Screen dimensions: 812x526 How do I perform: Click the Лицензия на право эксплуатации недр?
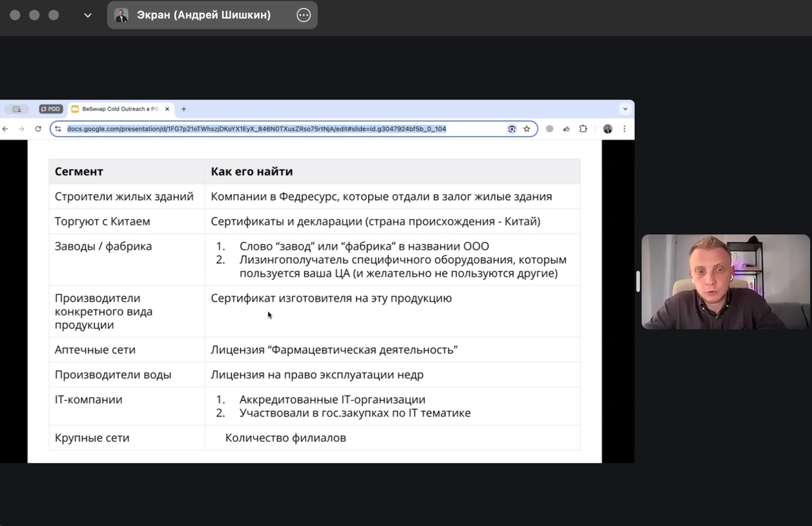317,374
